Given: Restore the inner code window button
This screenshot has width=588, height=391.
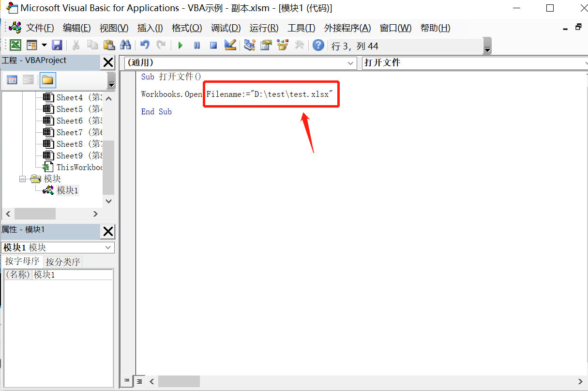Looking at the screenshot, I should click(578, 27).
